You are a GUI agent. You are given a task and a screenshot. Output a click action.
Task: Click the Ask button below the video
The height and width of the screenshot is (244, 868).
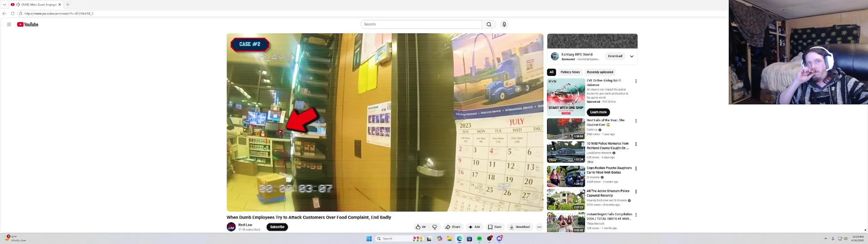click(x=474, y=227)
